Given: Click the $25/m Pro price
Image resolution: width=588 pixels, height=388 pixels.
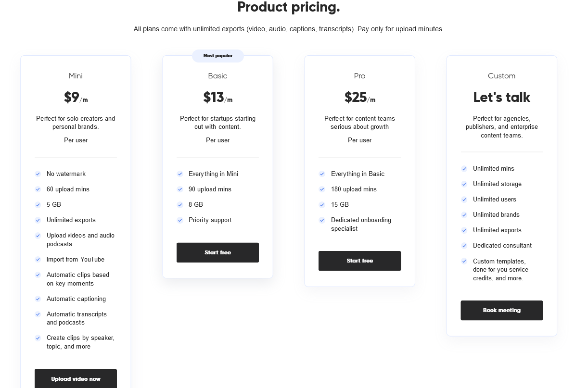Looking at the screenshot, I should 359,98.
